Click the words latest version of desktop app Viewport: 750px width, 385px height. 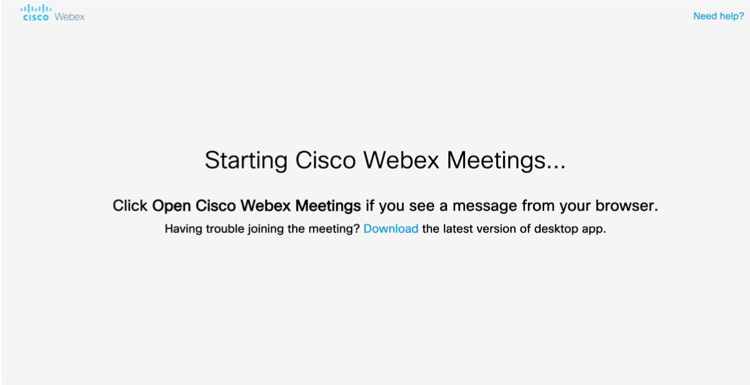[x=524, y=229]
